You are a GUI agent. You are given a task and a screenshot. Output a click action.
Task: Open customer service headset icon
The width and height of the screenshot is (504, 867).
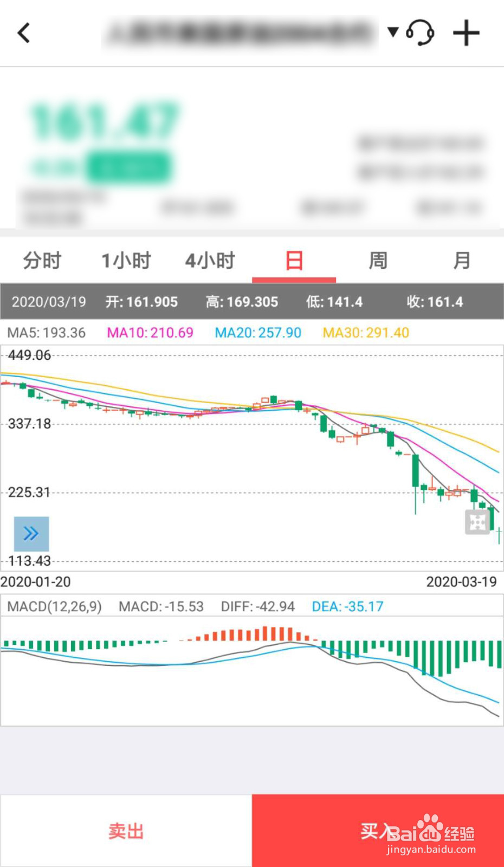coord(420,33)
